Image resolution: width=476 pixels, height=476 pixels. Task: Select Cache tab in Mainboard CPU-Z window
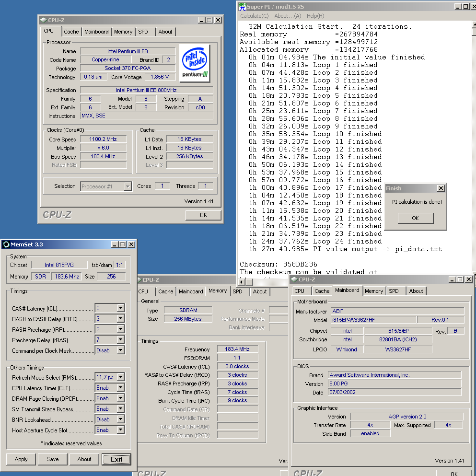(x=322, y=291)
